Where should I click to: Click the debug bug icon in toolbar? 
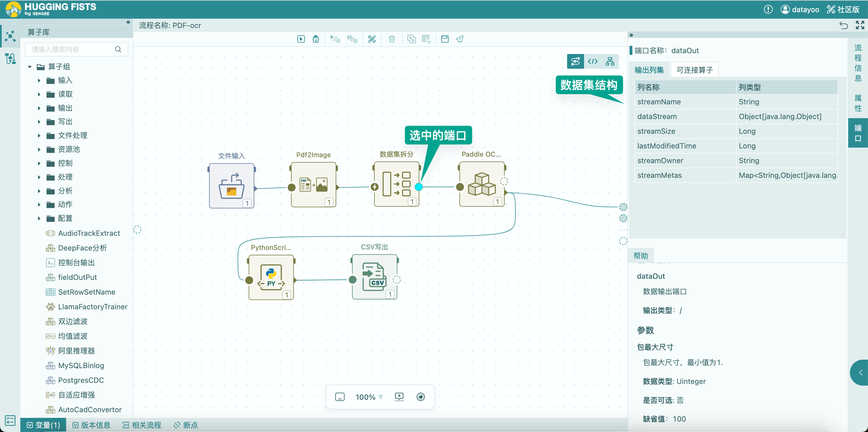(x=316, y=39)
